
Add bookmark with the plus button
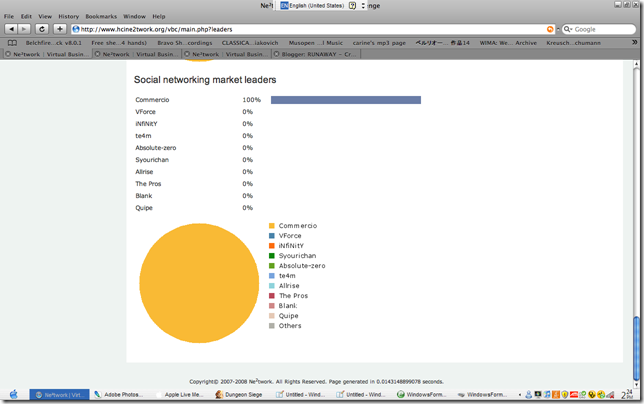point(60,29)
